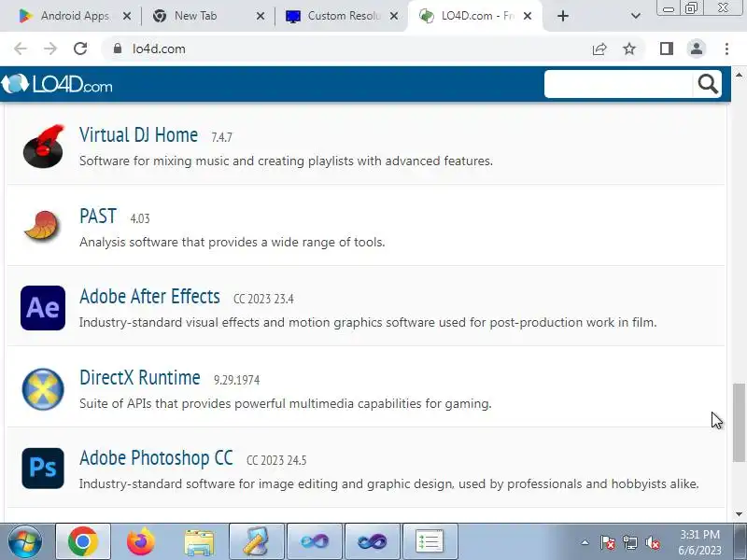Click 'Software for mixing music' description
This screenshot has width=747, height=560.
coord(286,161)
